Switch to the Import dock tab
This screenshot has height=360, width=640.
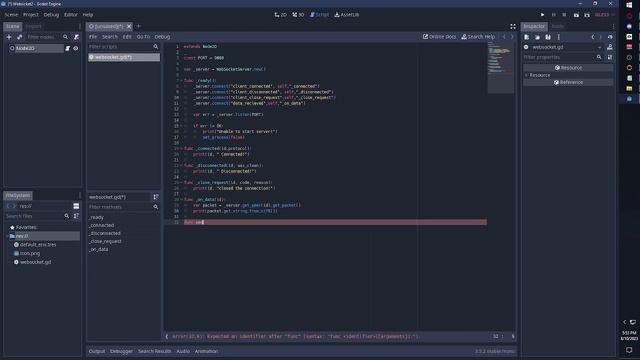[x=33, y=27]
